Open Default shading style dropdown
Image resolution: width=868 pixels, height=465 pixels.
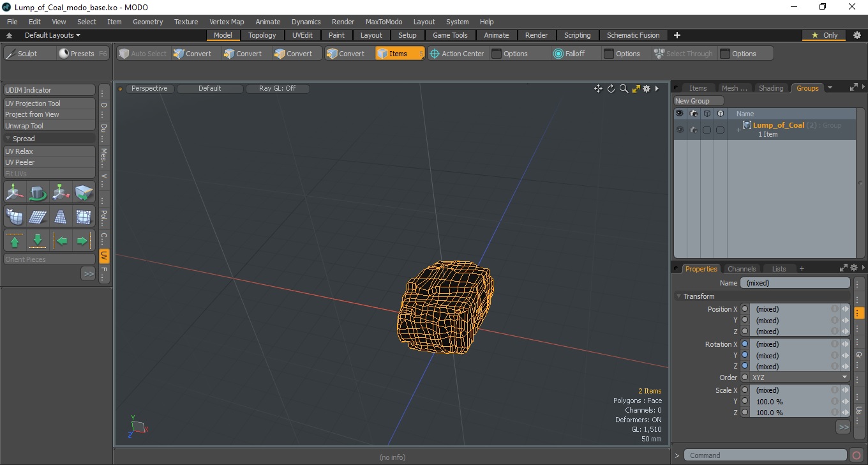210,89
